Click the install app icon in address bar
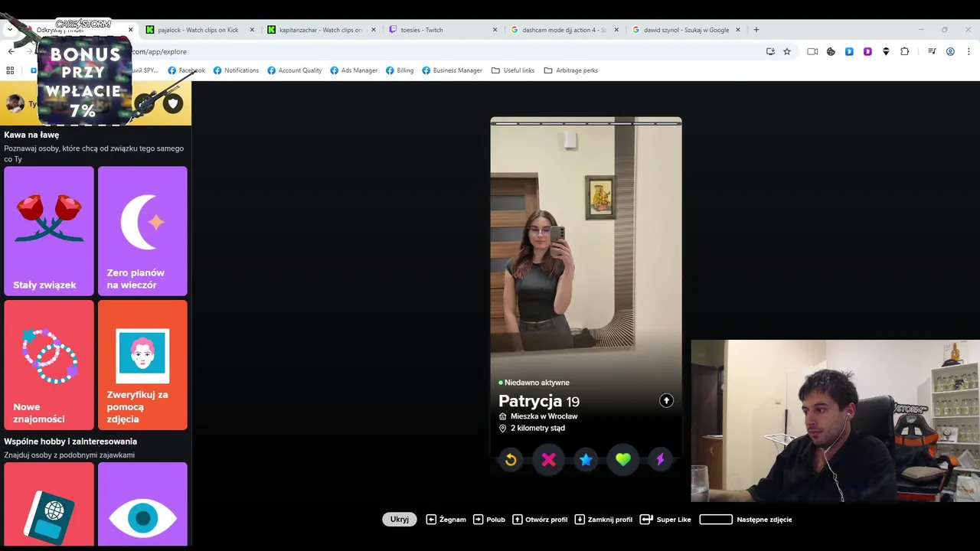This screenshot has width=980, height=551. click(x=770, y=51)
